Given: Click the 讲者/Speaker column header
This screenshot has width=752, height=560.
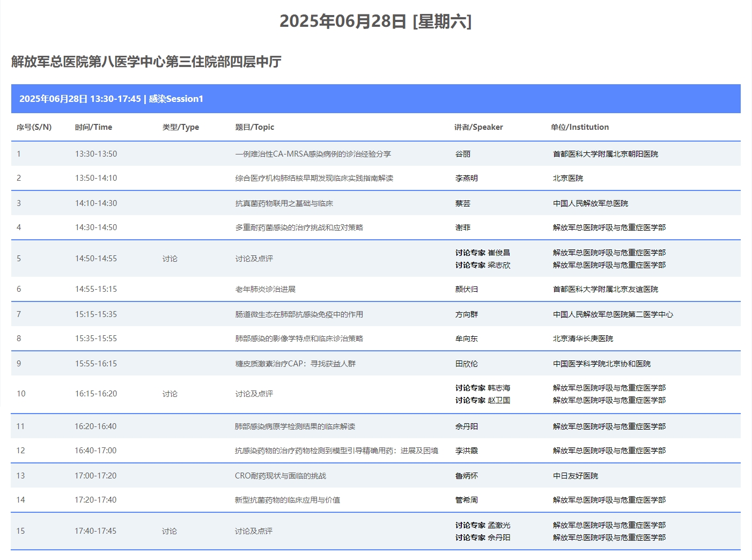Looking at the screenshot, I should pos(478,127).
